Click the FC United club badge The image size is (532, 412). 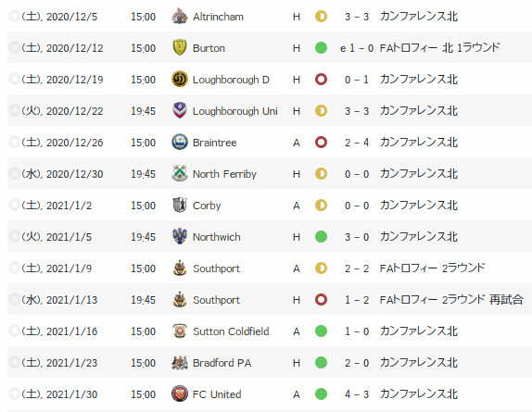(180, 394)
